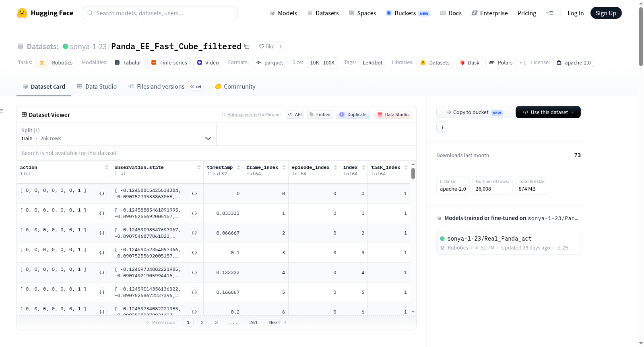The width and height of the screenshot is (644, 347).
Task: Open Docs in the top navigation
Action: pyautogui.click(x=450, y=13)
